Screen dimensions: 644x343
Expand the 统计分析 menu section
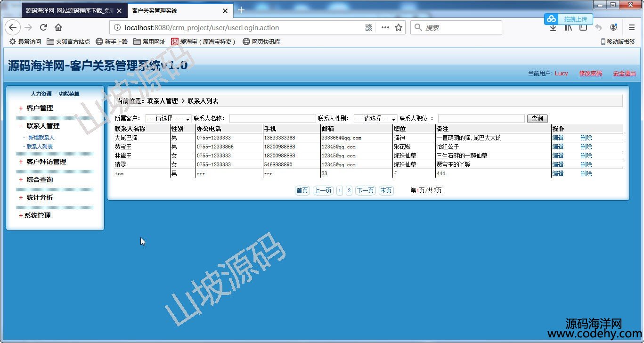40,197
